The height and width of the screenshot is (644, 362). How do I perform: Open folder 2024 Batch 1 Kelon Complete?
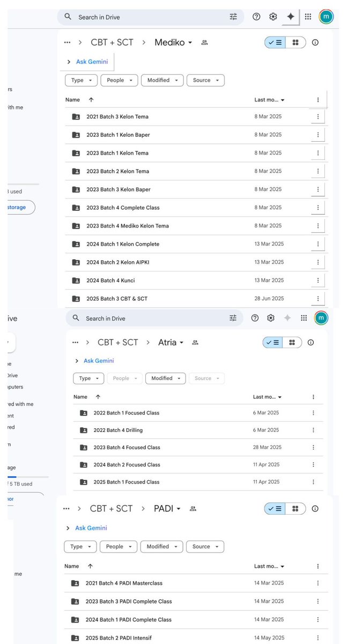coord(123,244)
